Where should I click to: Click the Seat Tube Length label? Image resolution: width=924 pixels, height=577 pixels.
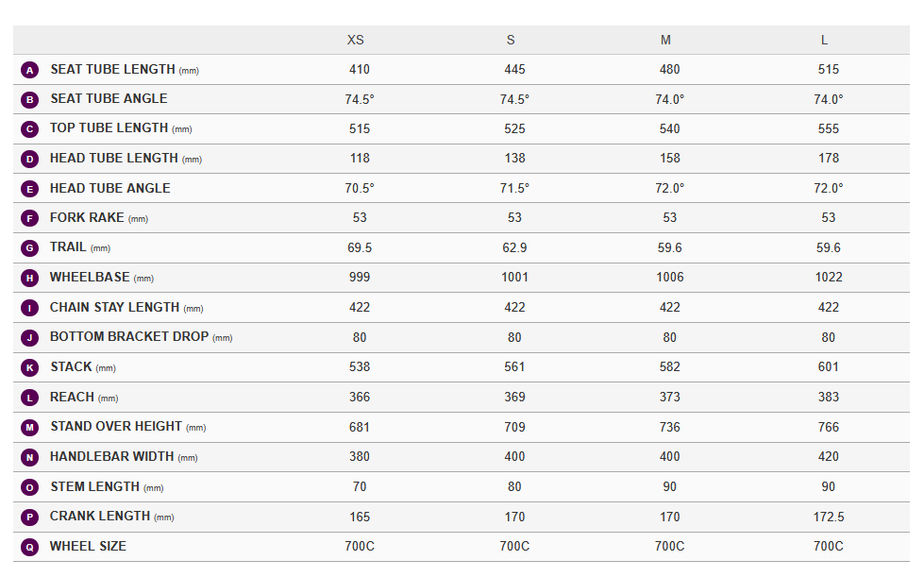[113, 70]
